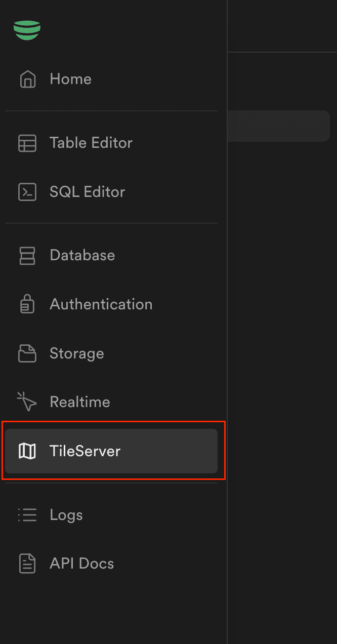Click the Authentication lock icon
The width and height of the screenshot is (337, 644).
point(27,305)
